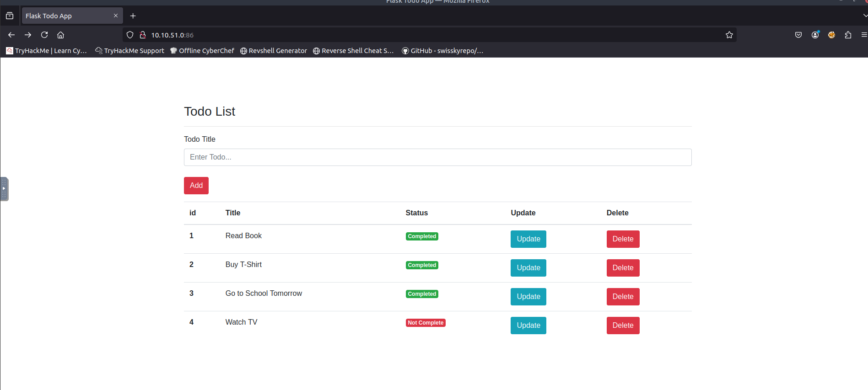Open the list all tabs dropdown
Image resolution: width=868 pixels, height=390 pixels.
point(864,16)
